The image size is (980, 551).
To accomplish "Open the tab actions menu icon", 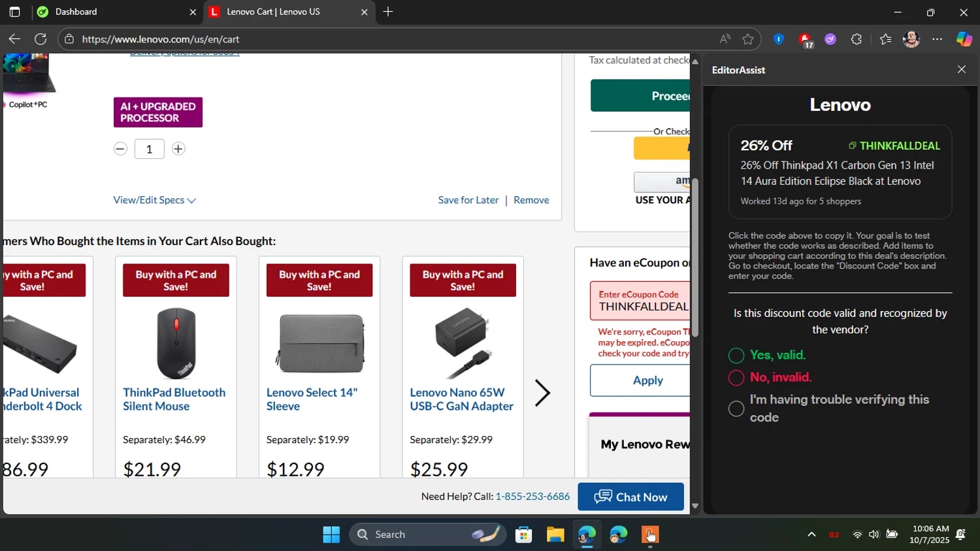I will click(x=14, y=12).
